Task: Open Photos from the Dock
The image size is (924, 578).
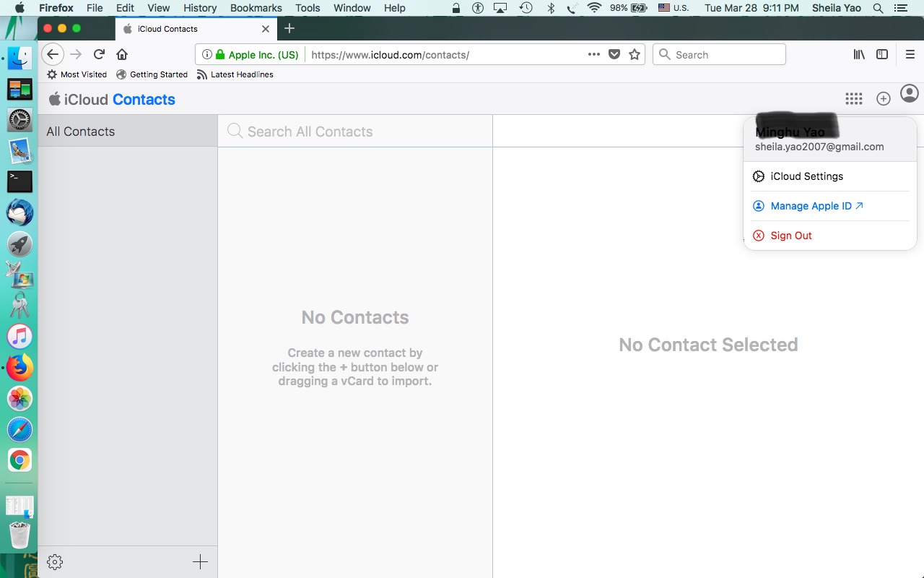Action: (x=20, y=398)
